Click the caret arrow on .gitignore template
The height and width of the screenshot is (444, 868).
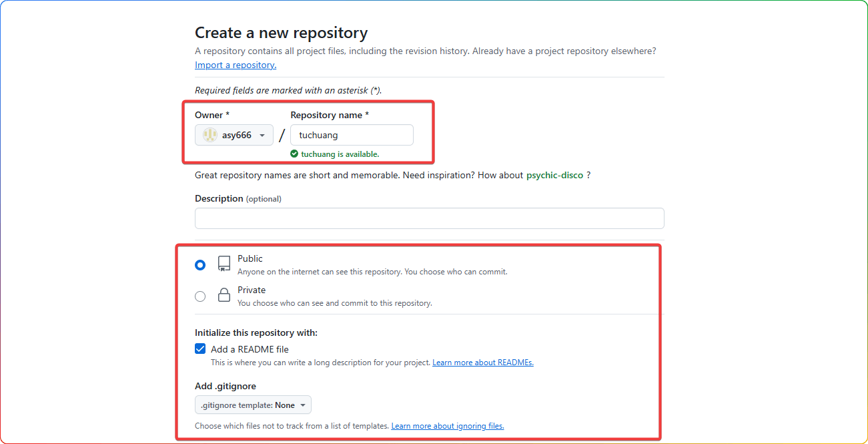pyautogui.click(x=303, y=405)
